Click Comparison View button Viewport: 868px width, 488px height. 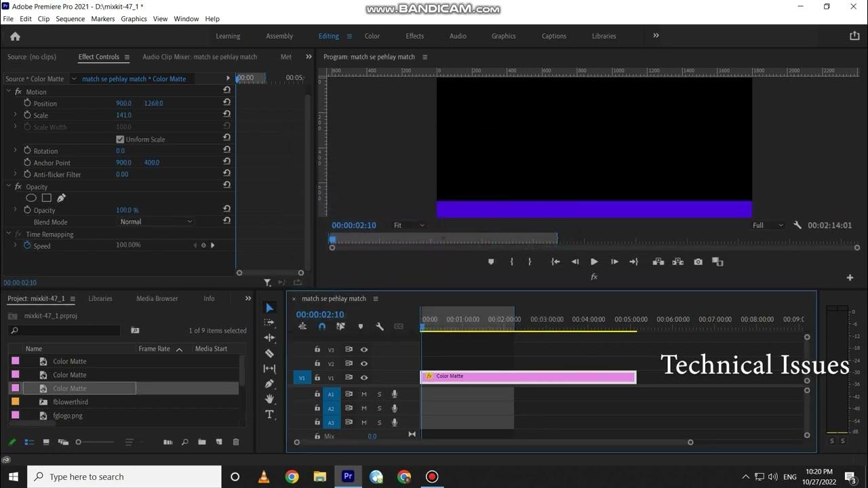[x=718, y=262]
